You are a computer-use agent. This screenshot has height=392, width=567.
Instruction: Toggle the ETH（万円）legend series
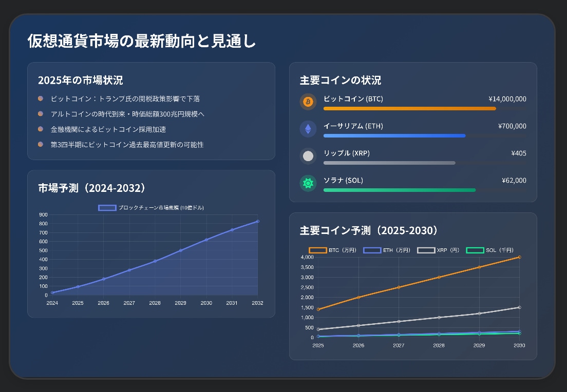(x=387, y=250)
